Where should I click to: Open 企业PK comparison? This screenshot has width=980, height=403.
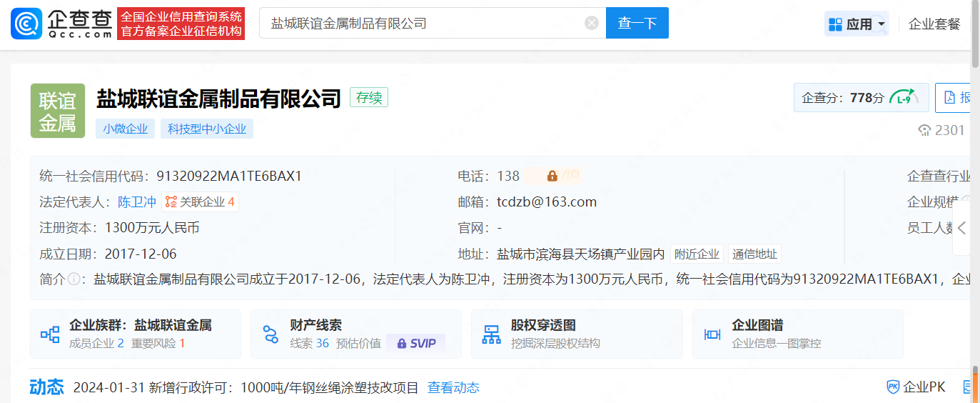pyautogui.click(x=916, y=387)
